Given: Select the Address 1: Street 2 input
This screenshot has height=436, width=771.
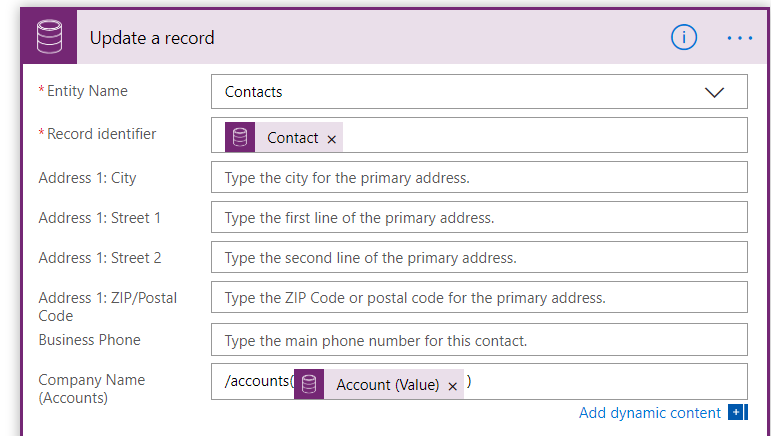Looking at the screenshot, I should tap(479, 258).
